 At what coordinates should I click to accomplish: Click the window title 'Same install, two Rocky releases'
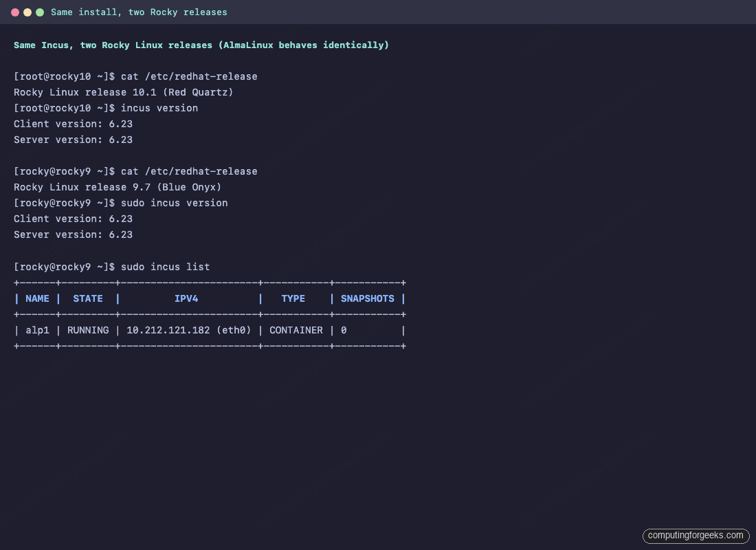click(x=139, y=12)
